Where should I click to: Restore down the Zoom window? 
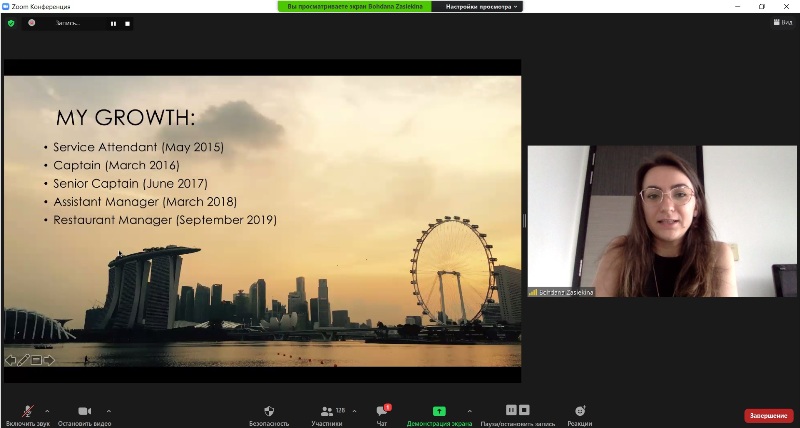(762, 7)
